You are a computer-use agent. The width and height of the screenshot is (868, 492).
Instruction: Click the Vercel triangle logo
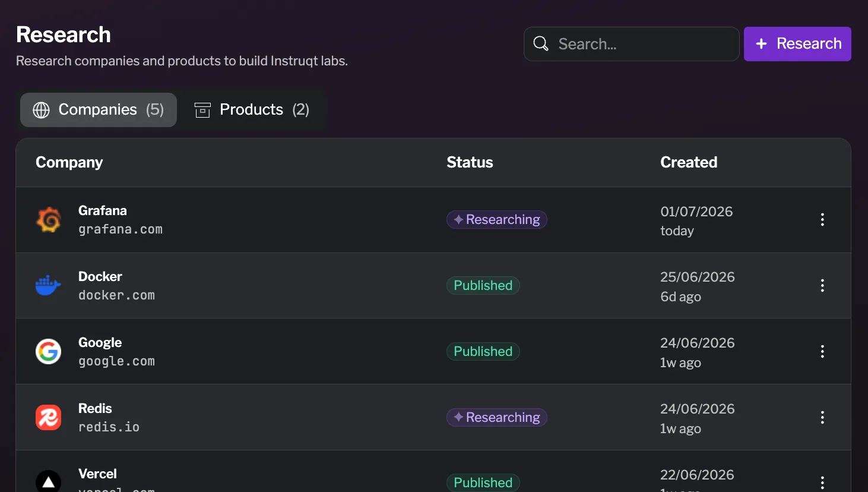[48, 482]
